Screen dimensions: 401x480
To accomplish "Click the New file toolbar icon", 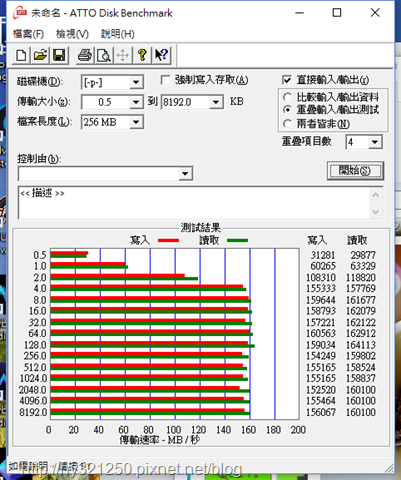I will point(21,55).
